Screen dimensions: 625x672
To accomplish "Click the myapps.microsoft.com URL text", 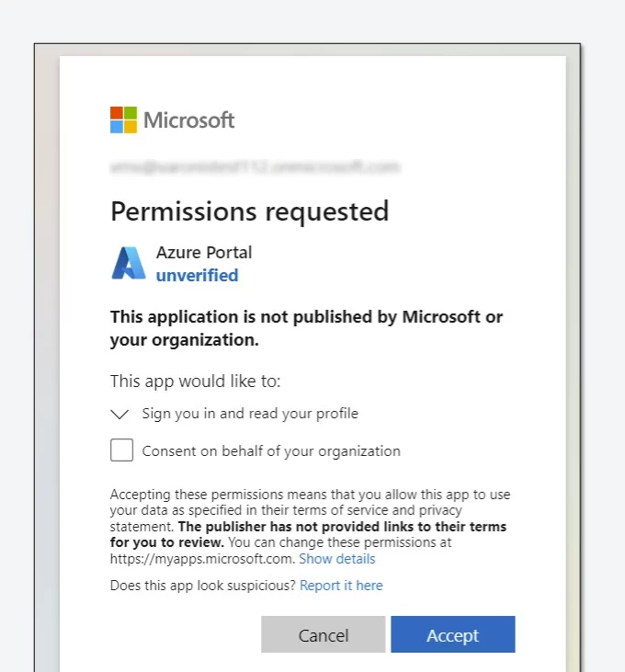I will point(202,559).
